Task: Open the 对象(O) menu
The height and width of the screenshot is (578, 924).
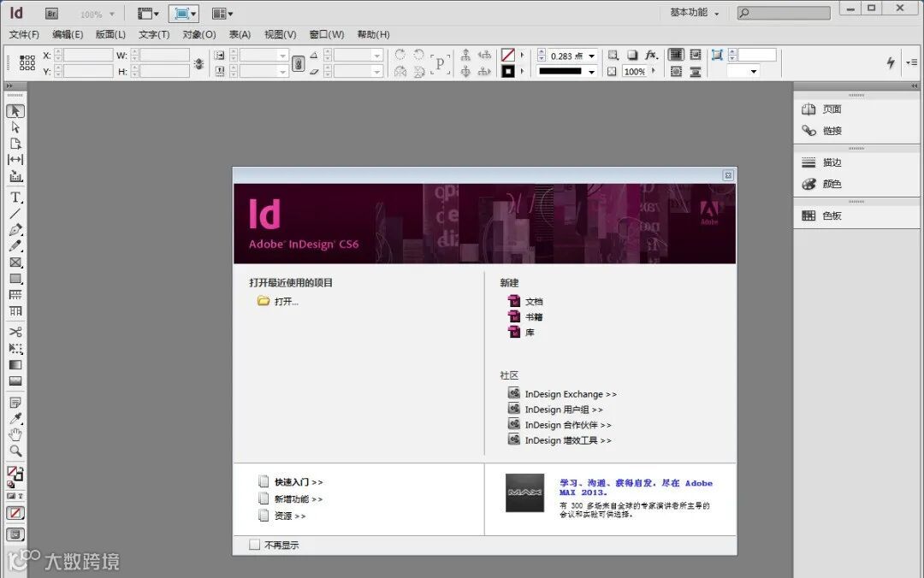Action: [x=199, y=34]
